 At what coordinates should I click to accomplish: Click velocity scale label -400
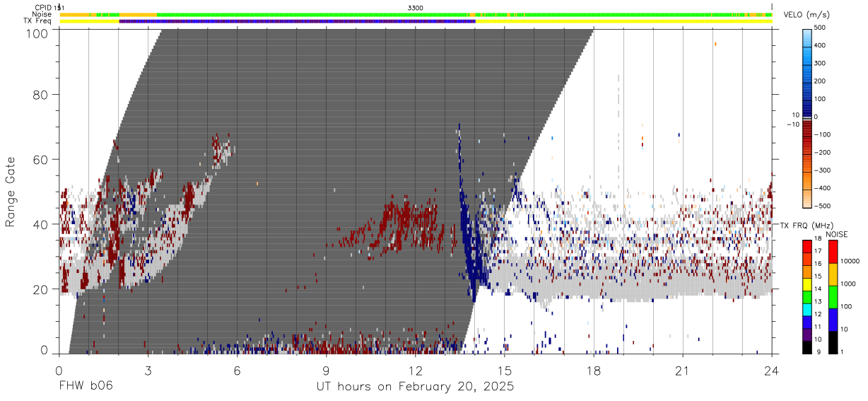tap(822, 188)
